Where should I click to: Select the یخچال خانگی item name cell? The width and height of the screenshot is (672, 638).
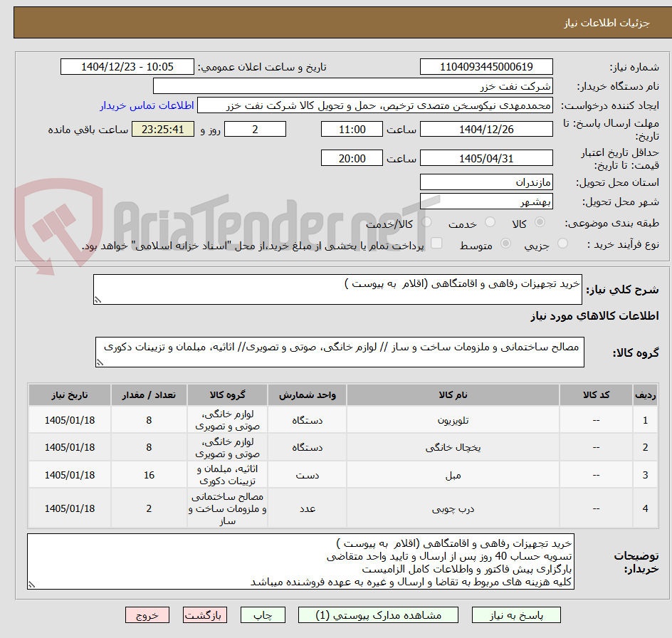[453, 447]
